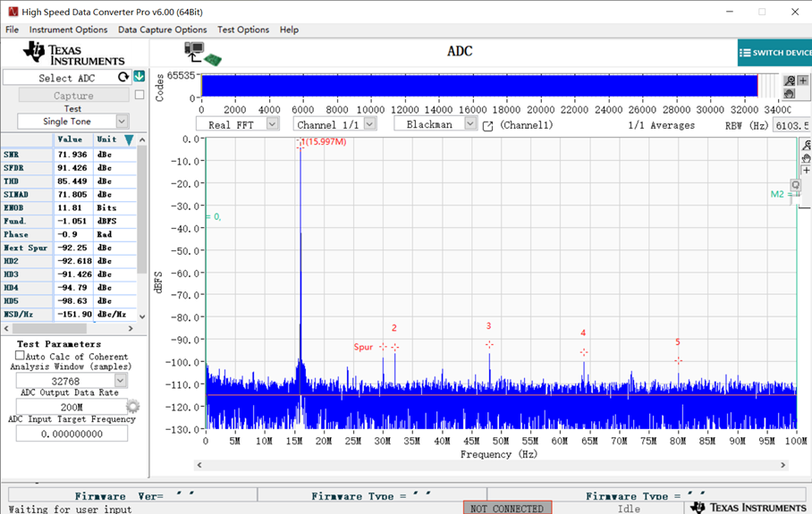Click the results table horizontal scrollbar thumb

click(49, 328)
